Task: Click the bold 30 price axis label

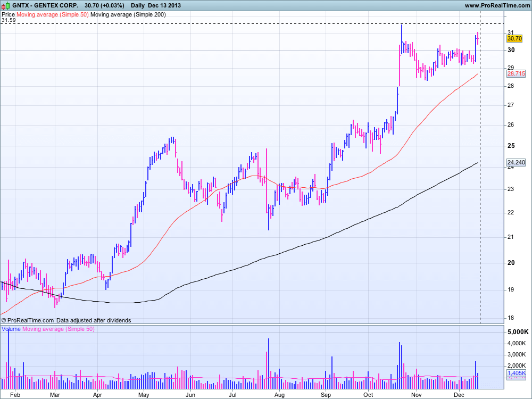Action: pos(511,50)
